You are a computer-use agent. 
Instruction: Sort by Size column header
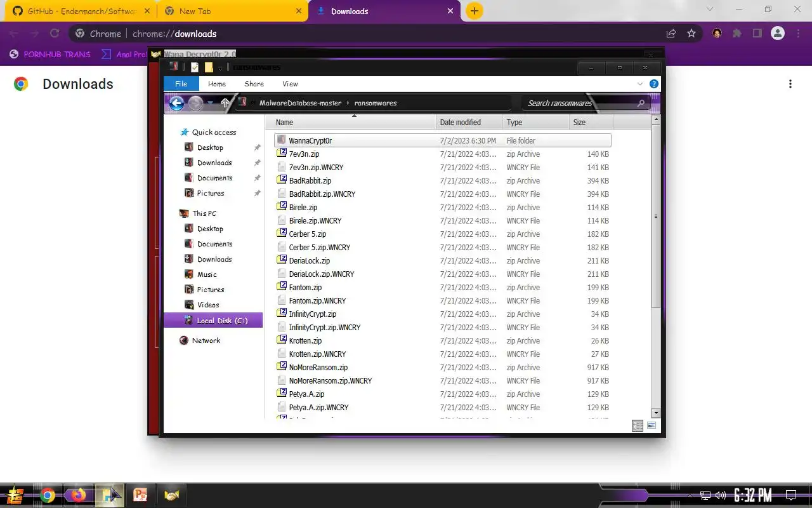592,123
